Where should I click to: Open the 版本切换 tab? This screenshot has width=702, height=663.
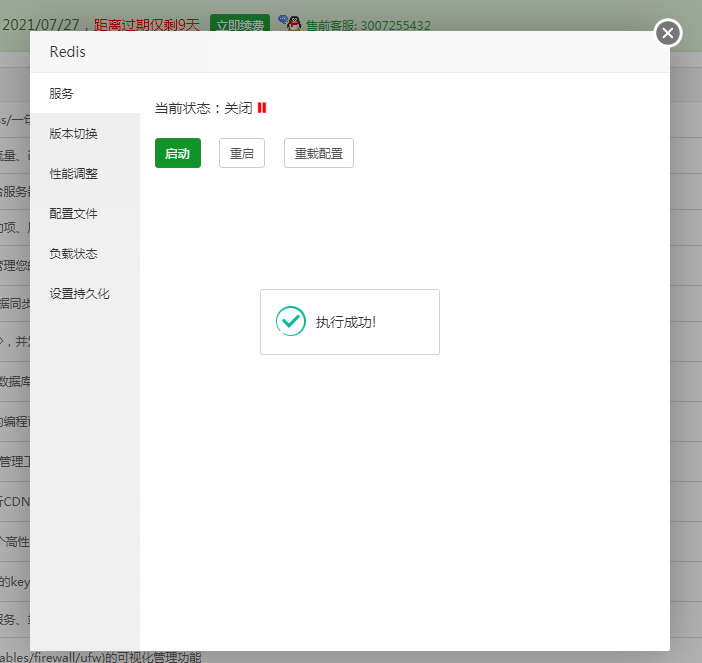[85, 133]
